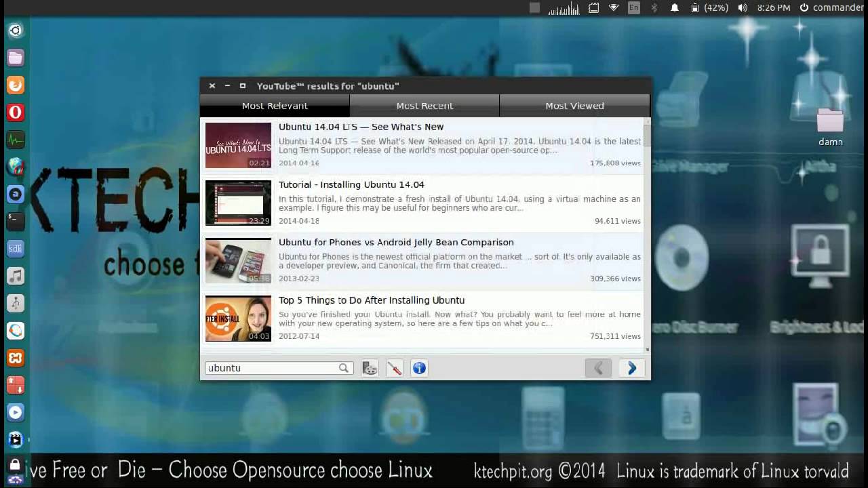Open the Ubuntu 14.04 LTS video thumbnail
868x488 pixels.
[238, 145]
